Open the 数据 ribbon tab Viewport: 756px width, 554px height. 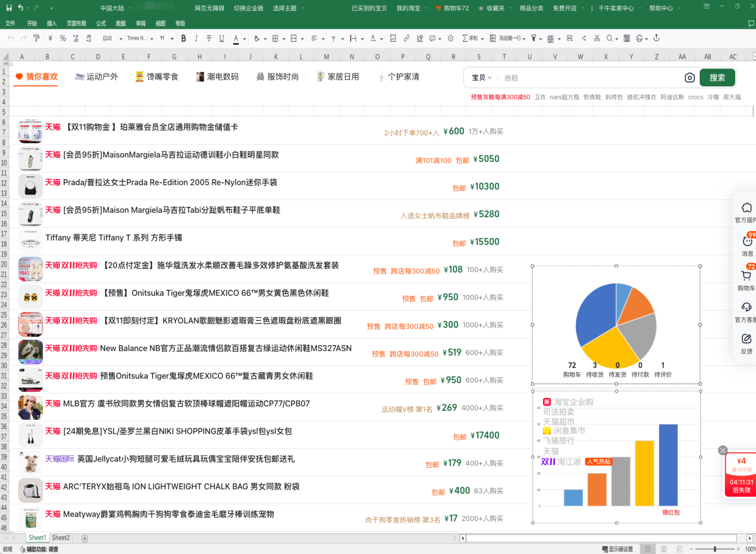(x=121, y=23)
